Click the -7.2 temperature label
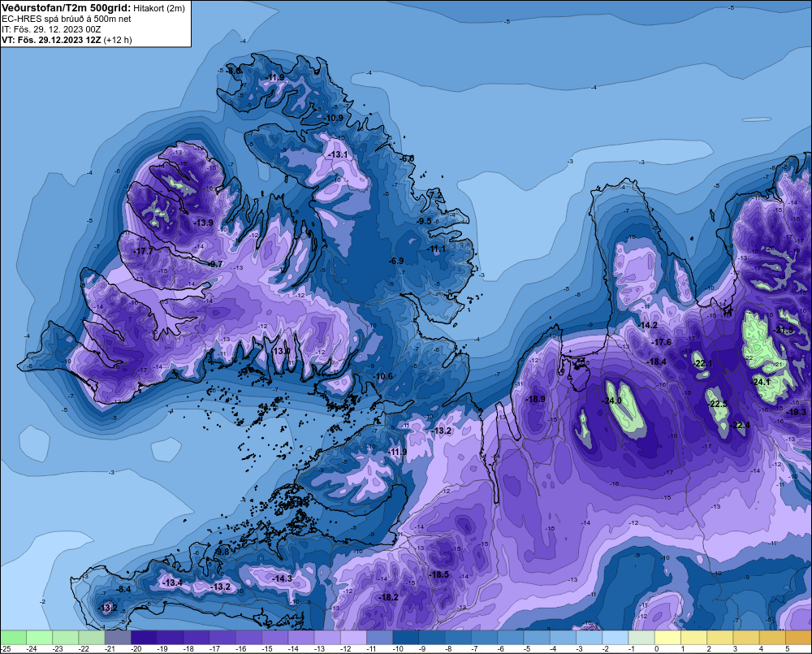Viewport: 812px width, 654px height. coord(436,194)
